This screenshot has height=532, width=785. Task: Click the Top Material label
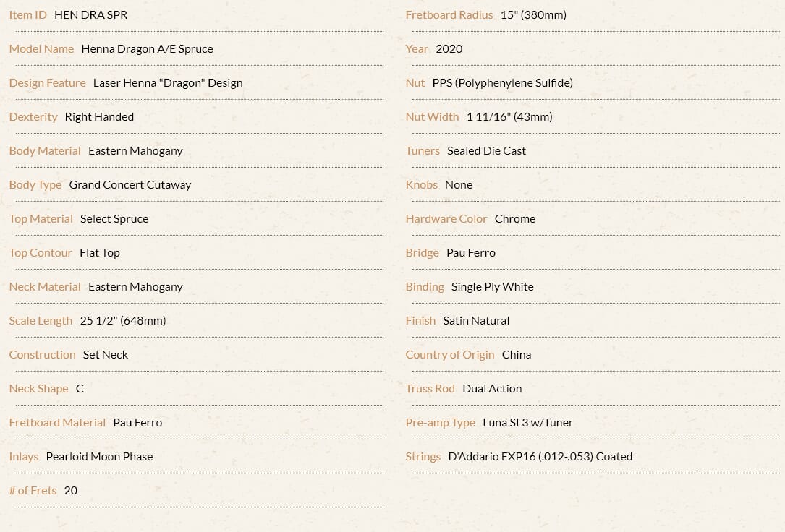[41, 219]
